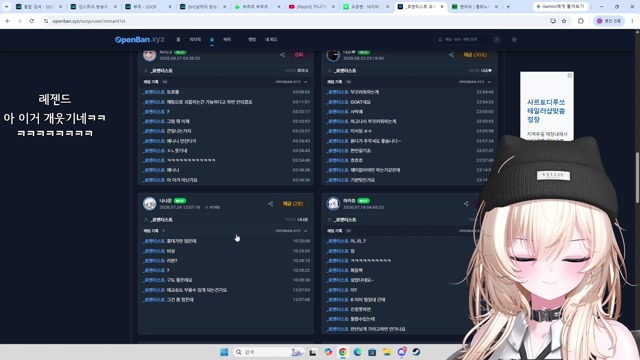
Task: Share the 채금 (2분) card
Action: tap(271, 204)
